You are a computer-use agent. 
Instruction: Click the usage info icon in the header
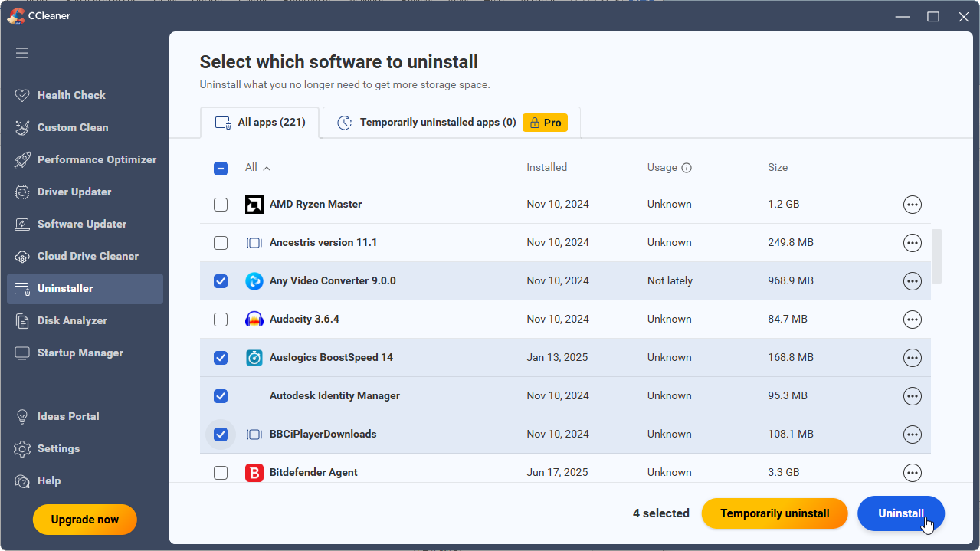(687, 168)
